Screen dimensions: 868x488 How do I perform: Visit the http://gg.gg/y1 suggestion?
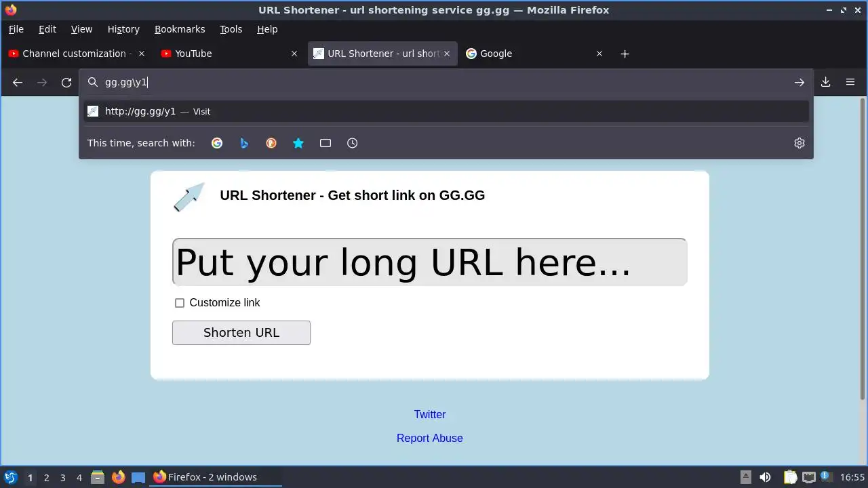pyautogui.click(x=446, y=111)
